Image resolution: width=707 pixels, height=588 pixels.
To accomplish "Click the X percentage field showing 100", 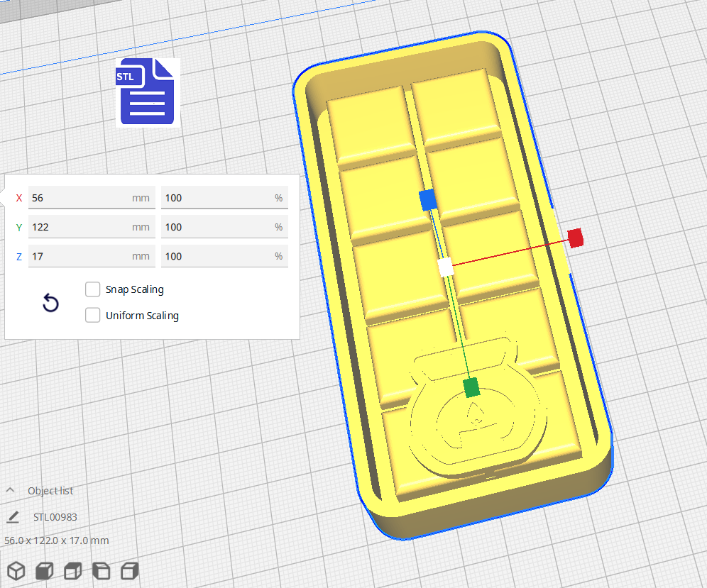I will point(224,198).
